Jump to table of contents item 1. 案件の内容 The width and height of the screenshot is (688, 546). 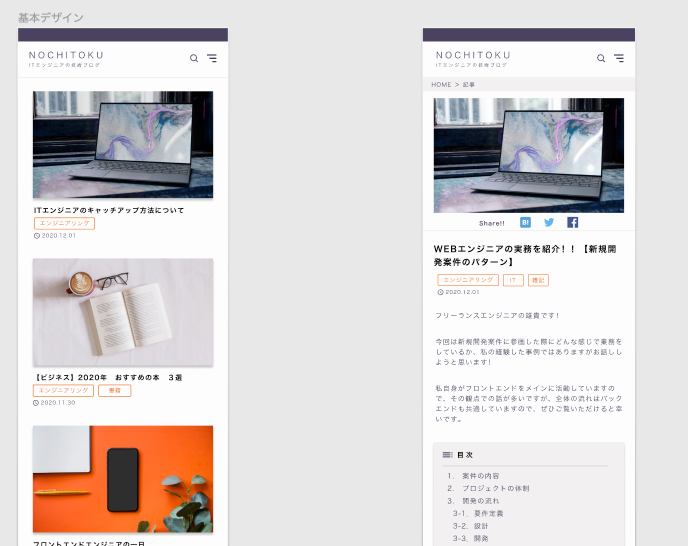[x=473, y=476]
